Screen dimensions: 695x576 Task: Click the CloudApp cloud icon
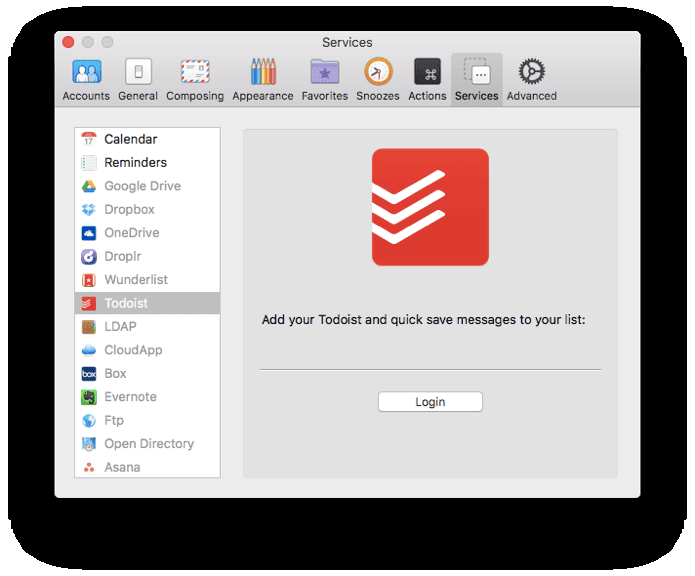(x=89, y=350)
